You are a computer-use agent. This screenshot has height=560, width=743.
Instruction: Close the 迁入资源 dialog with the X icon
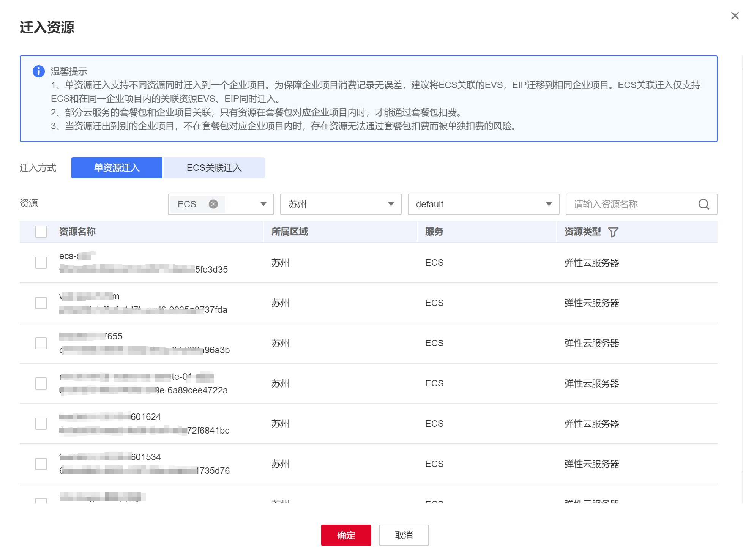coord(735,16)
